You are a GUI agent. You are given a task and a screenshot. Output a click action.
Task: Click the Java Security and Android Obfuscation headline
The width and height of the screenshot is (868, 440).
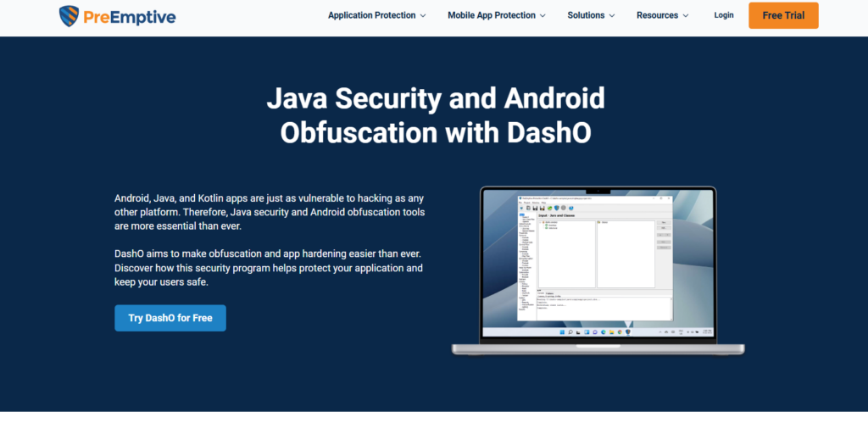[436, 115]
